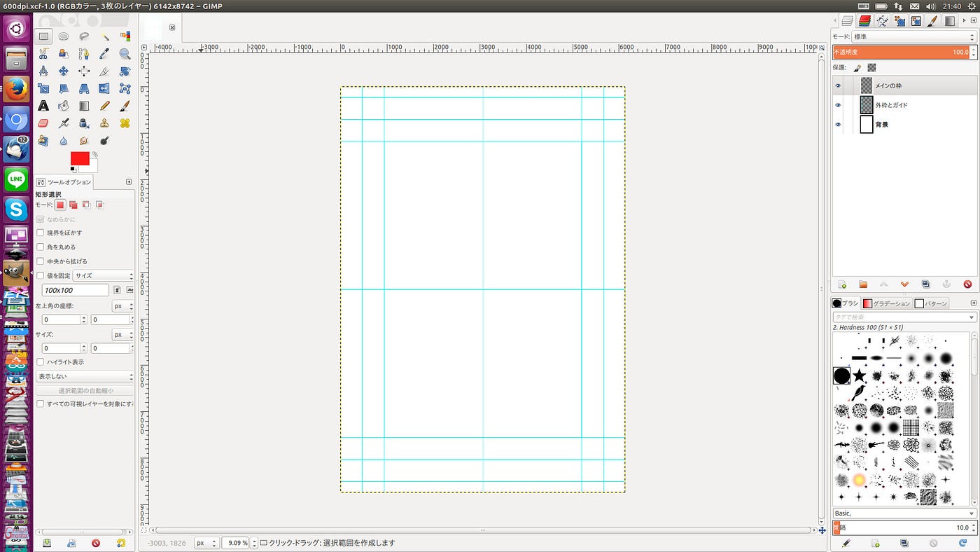Click the red foreground color swatch
Viewport: 980px width, 552px height.
click(x=80, y=158)
